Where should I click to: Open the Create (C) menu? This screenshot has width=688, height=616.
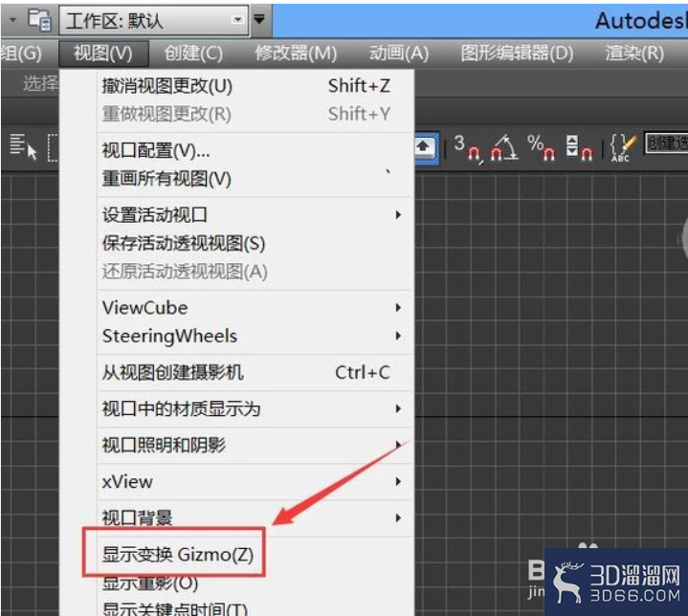(x=193, y=54)
